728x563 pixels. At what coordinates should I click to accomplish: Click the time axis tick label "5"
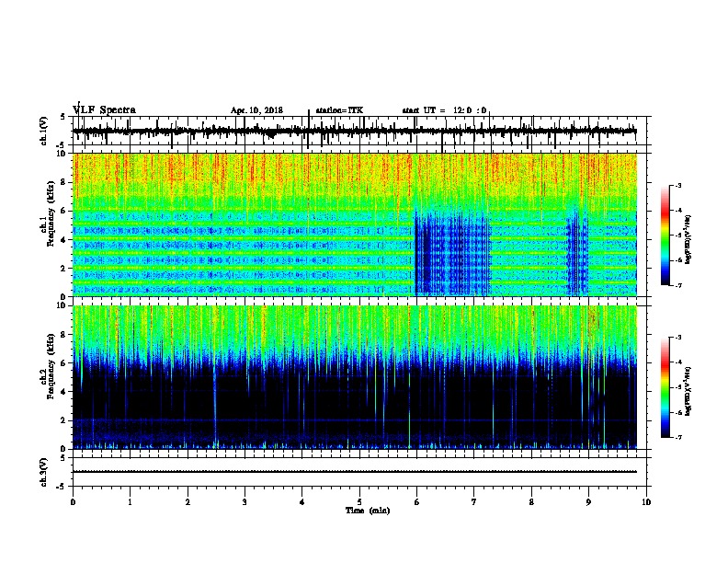[x=359, y=502]
